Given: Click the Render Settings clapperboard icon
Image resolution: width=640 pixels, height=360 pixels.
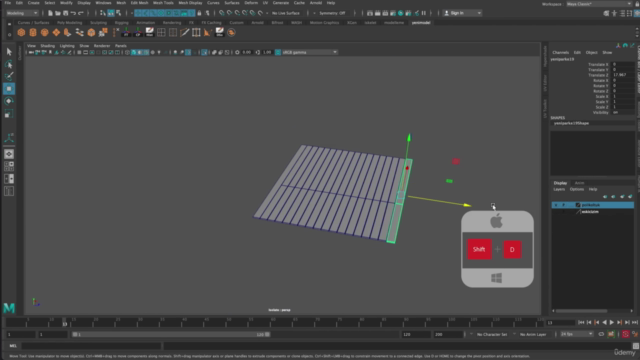Looking at the screenshot, I should coord(393,13).
